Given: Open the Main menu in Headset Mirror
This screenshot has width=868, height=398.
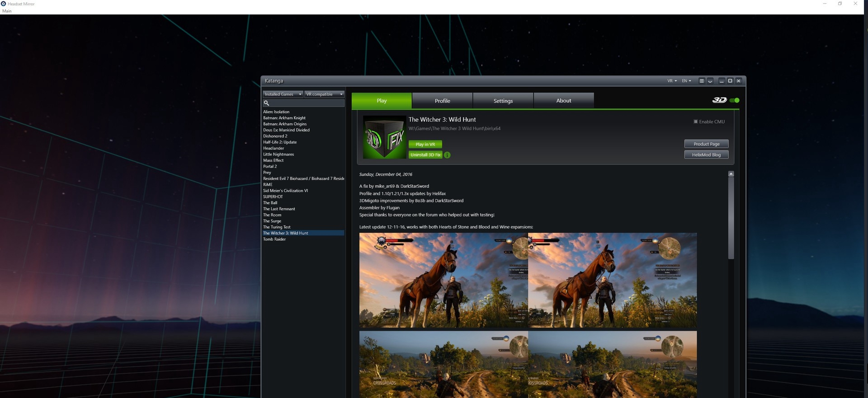Looking at the screenshot, I should click(7, 11).
